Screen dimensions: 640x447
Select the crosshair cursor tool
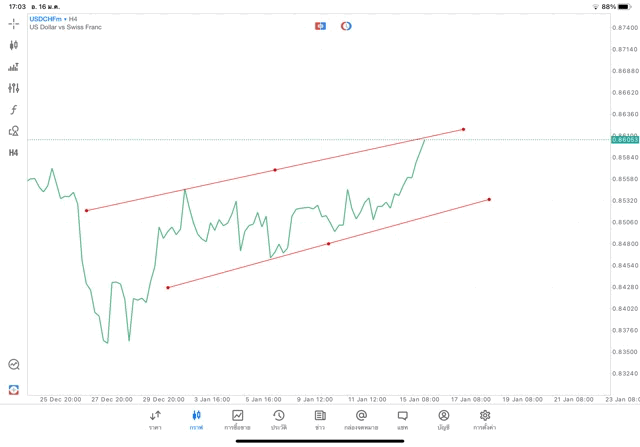point(14,23)
